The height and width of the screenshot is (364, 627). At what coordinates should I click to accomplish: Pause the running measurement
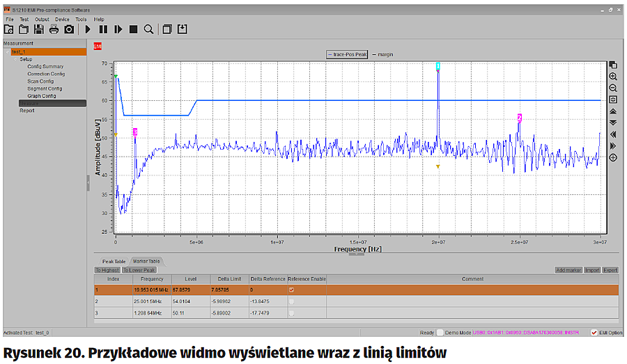103,29
